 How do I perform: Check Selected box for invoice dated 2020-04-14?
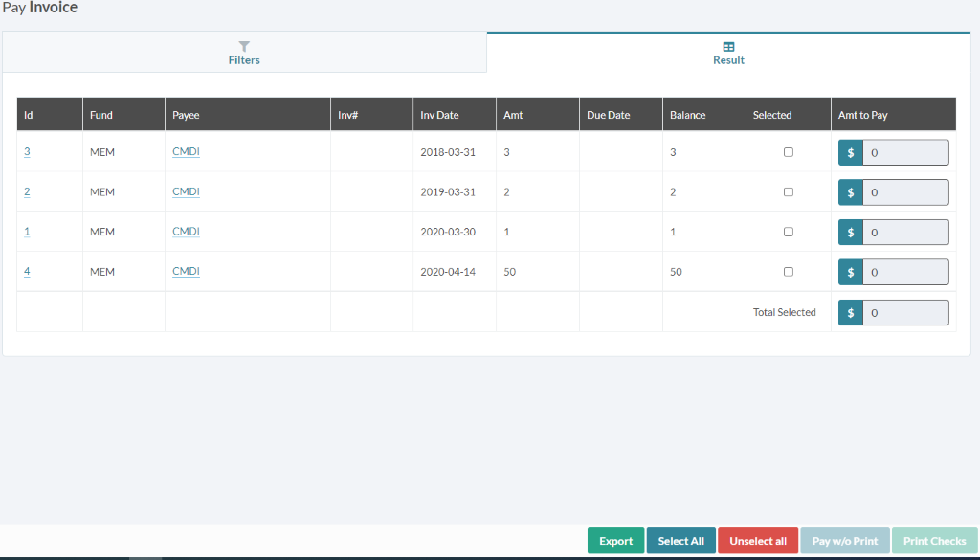[x=789, y=272]
